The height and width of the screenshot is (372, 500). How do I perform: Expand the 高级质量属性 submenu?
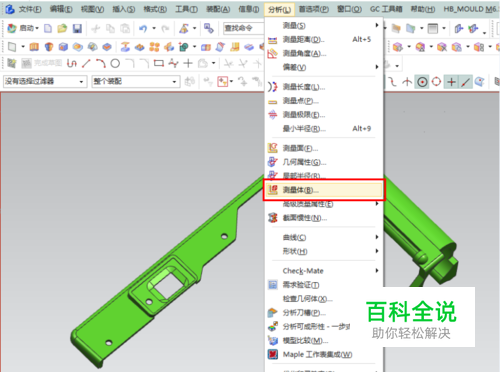[x=323, y=204]
